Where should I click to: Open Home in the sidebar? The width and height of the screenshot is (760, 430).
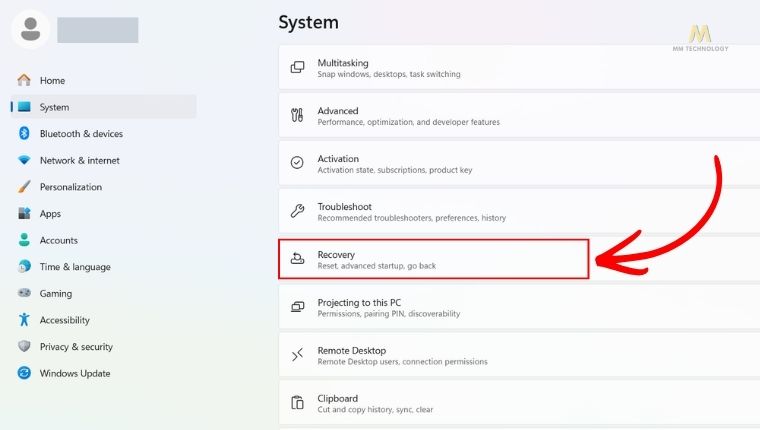[104, 80]
